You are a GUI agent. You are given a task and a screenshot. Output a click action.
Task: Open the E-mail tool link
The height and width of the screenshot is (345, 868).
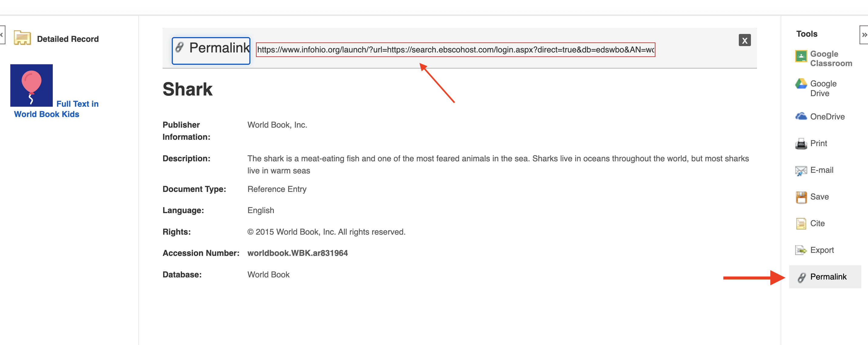tap(822, 170)
